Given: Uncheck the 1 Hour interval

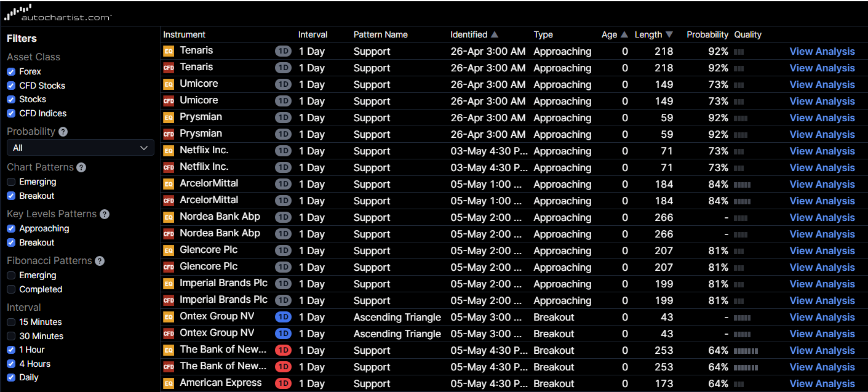Looking at the screenshot, I should click(x=11, y=350).
